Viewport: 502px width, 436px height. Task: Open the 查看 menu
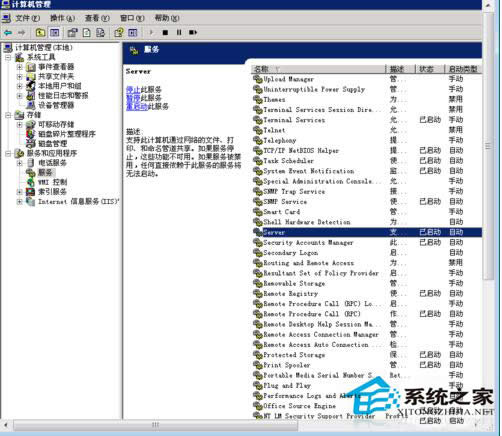[x=97, y=18]
